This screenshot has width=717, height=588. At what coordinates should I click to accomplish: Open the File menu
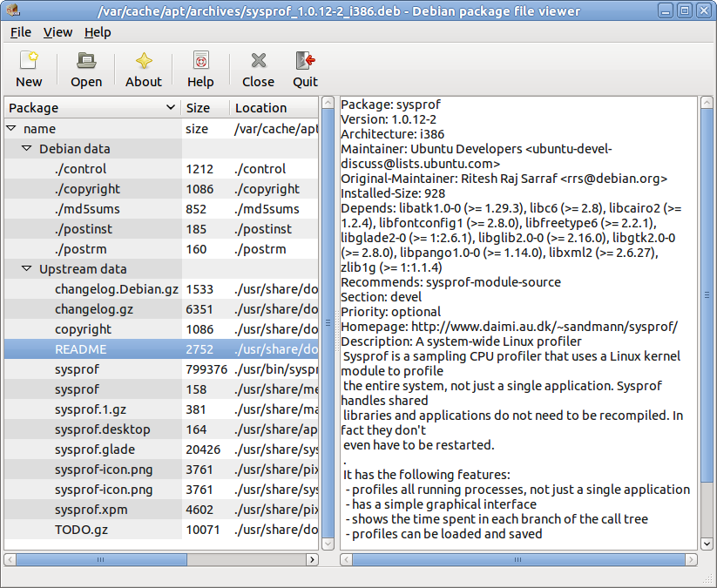point(20,32)
